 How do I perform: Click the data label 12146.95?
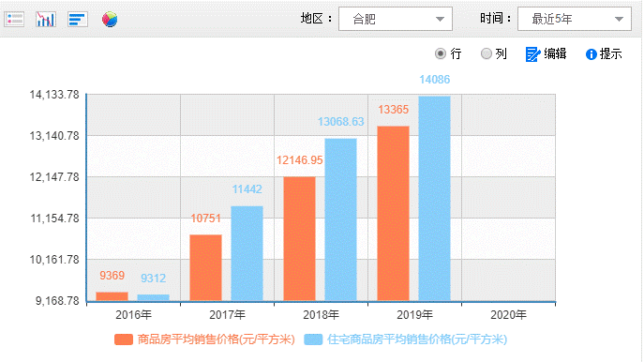pos(299,160)
